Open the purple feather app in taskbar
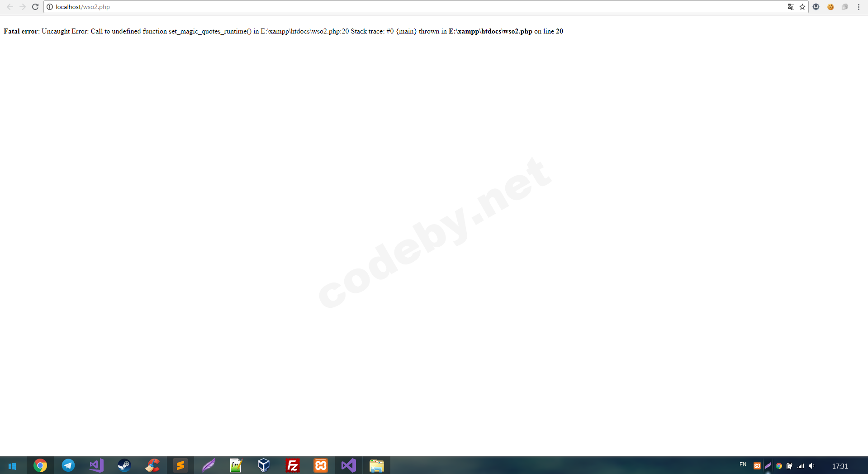The width and height of the screenshot is (868, 474). [x=209, y=465]
